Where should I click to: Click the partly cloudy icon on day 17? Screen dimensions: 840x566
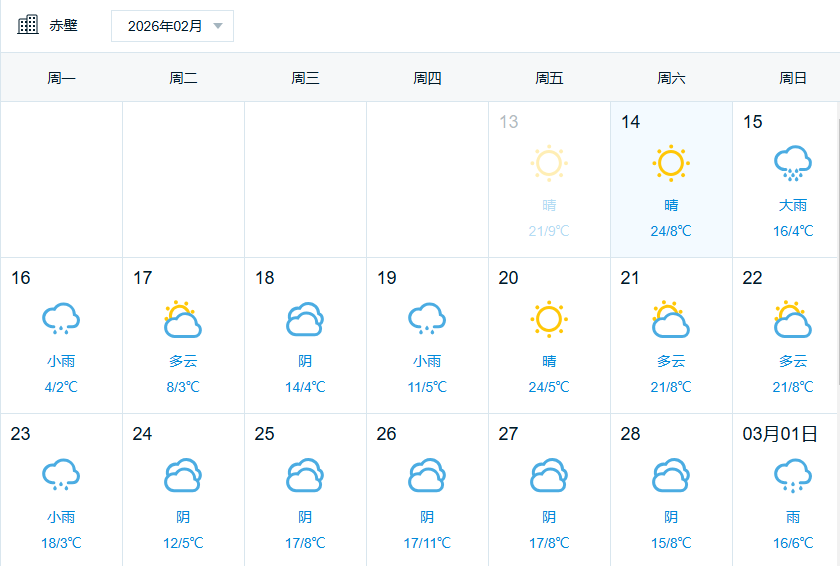tap(183, 319)
